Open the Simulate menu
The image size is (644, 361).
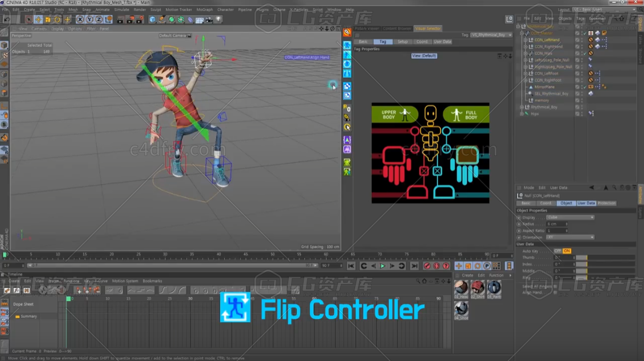point(122,10)
